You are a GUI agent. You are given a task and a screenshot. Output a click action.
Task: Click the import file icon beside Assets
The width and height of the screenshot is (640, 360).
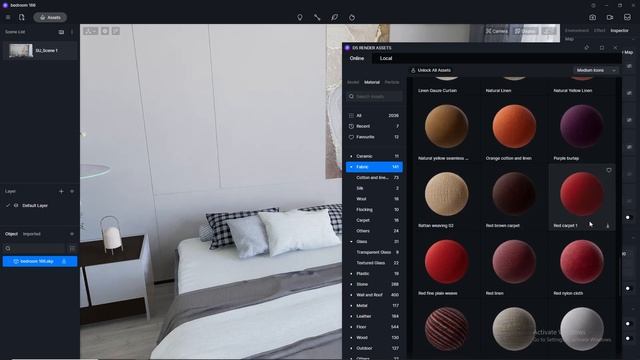[x=22, y=18]
